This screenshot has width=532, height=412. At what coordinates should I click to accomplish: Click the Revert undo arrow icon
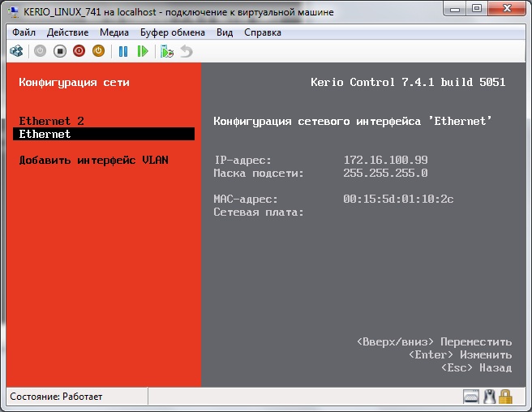click(x=187, y=51)
